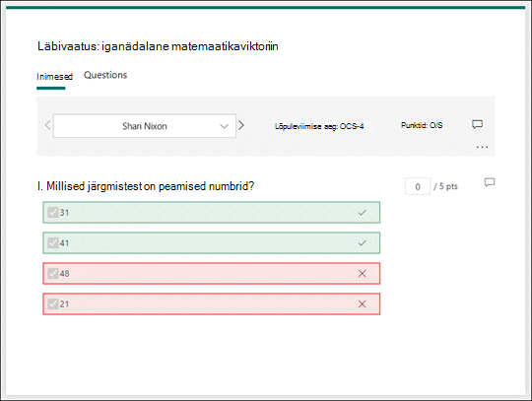The image size is (532, 401).
Task: Toggle checkbox for answer 31
Action: (53, 213)
